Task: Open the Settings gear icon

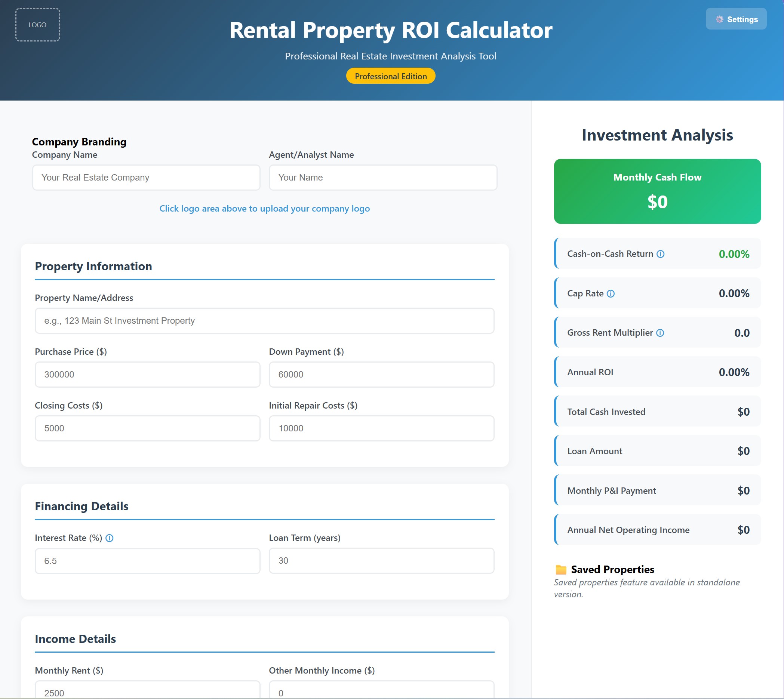Action: 720,19
